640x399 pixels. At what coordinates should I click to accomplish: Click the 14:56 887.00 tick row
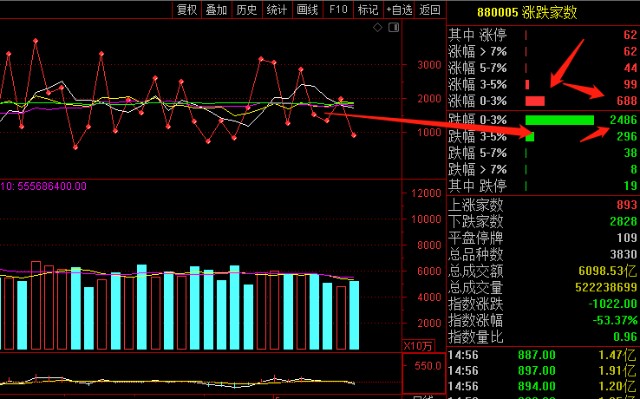pyautogui.click(x=543, y=355)
